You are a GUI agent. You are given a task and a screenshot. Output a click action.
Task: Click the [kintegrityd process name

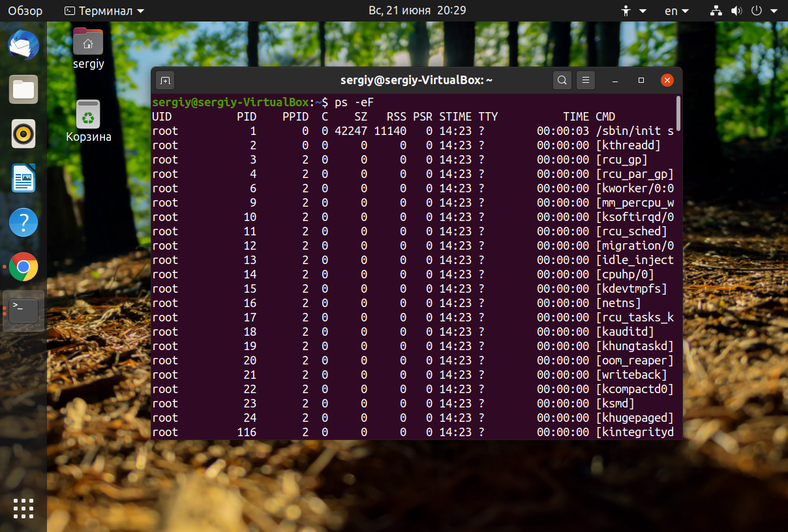click(635, 432)
